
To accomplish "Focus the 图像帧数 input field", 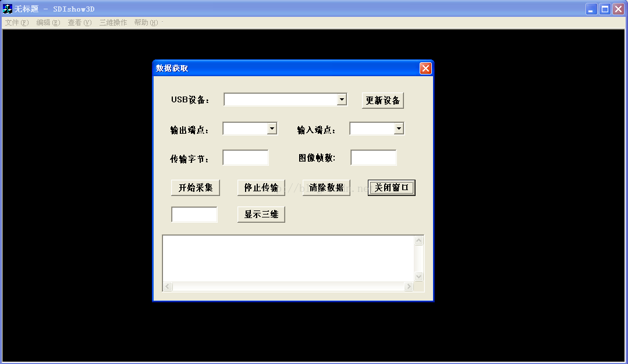I will [374, 158].
